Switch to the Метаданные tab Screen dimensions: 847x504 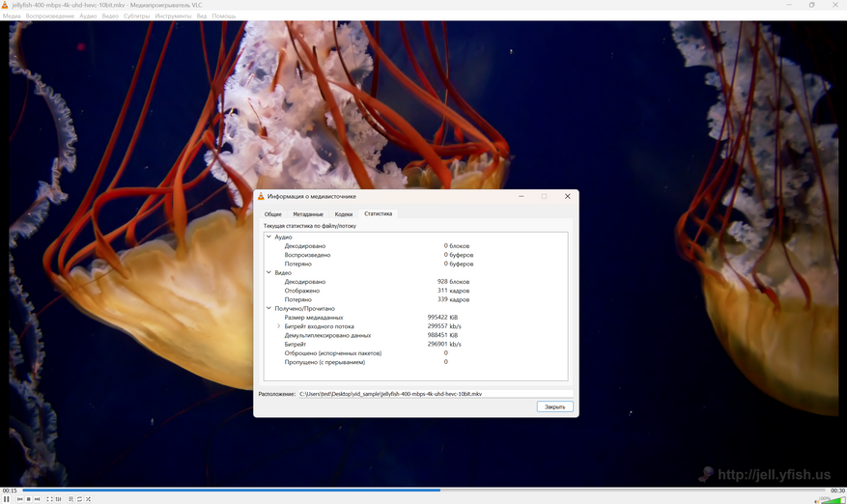point(308,213)
